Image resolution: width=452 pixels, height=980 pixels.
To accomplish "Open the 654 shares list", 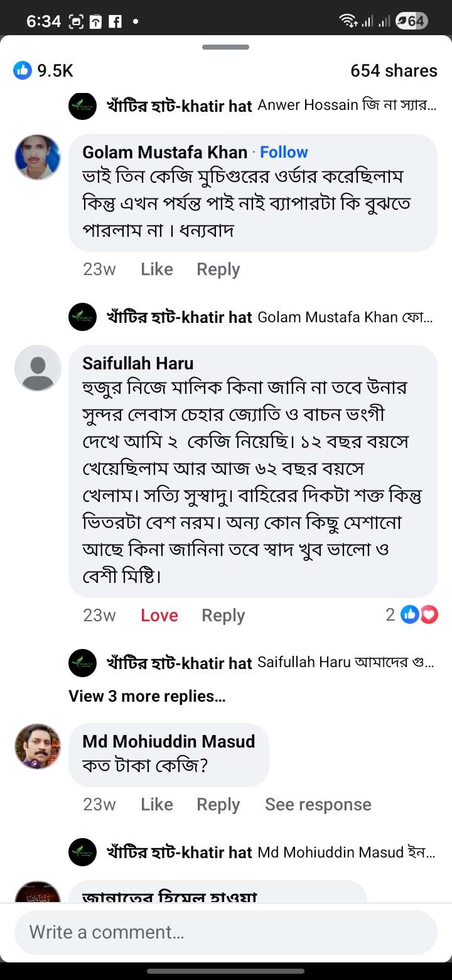I will click(x=394, y=70).
